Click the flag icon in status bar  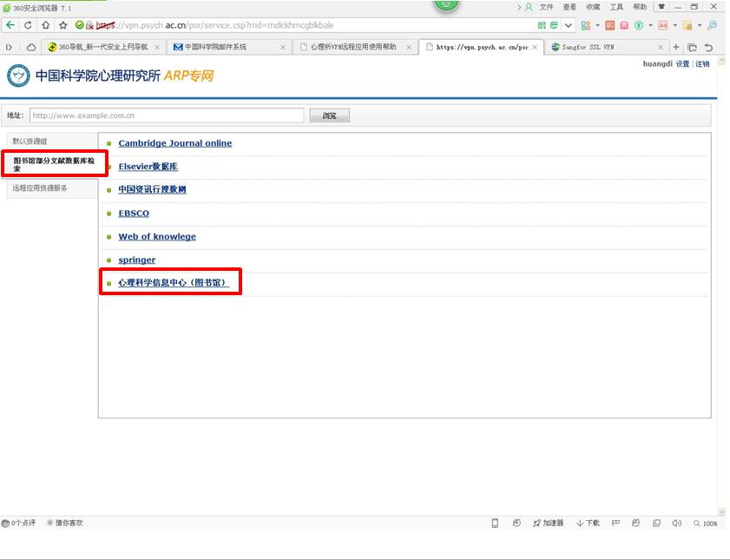click(x=615, y=524)
